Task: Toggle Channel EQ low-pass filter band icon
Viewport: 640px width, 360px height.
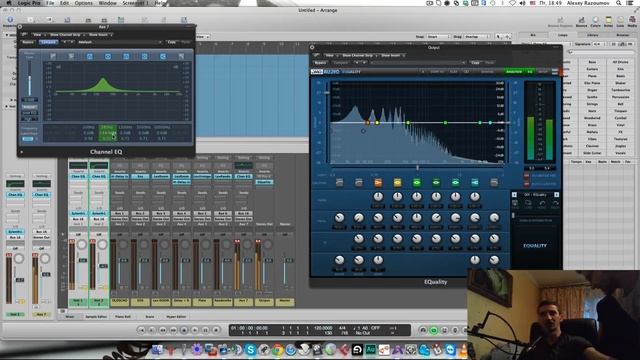Action: 181,56
